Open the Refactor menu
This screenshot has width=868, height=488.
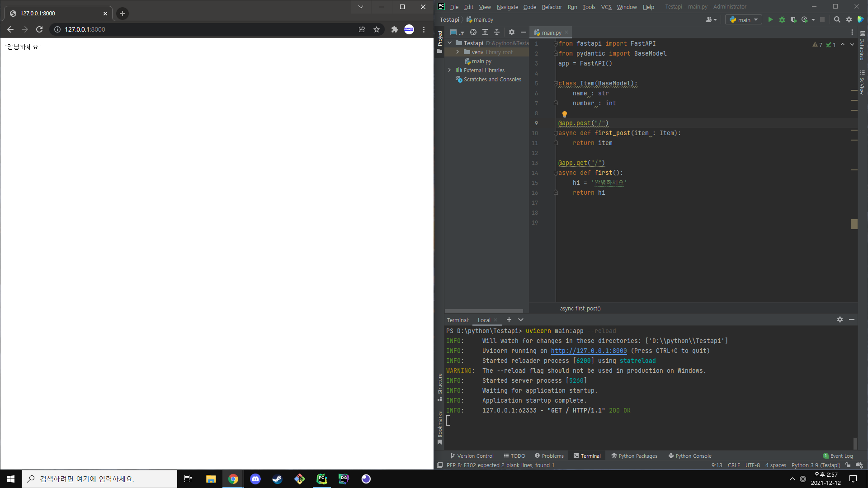tap(552, 7)
